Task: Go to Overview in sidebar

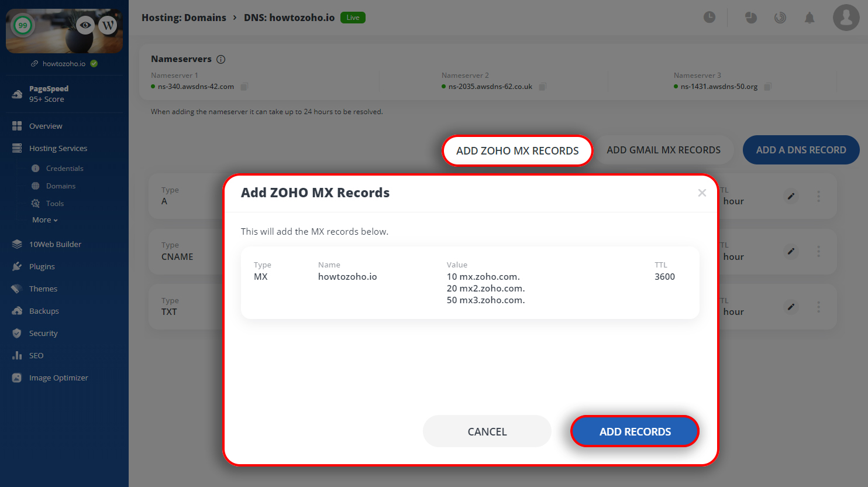Action: 46,126
